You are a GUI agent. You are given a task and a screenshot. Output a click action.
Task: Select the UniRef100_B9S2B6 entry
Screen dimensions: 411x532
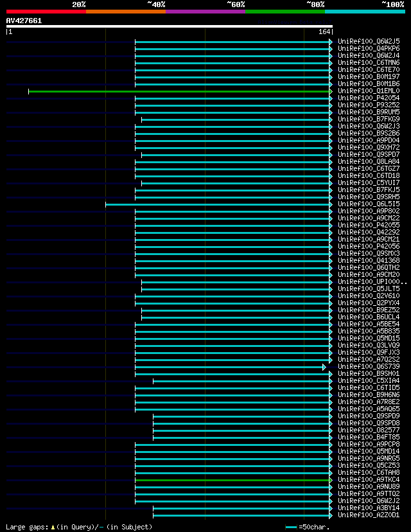tap(369, 134)
